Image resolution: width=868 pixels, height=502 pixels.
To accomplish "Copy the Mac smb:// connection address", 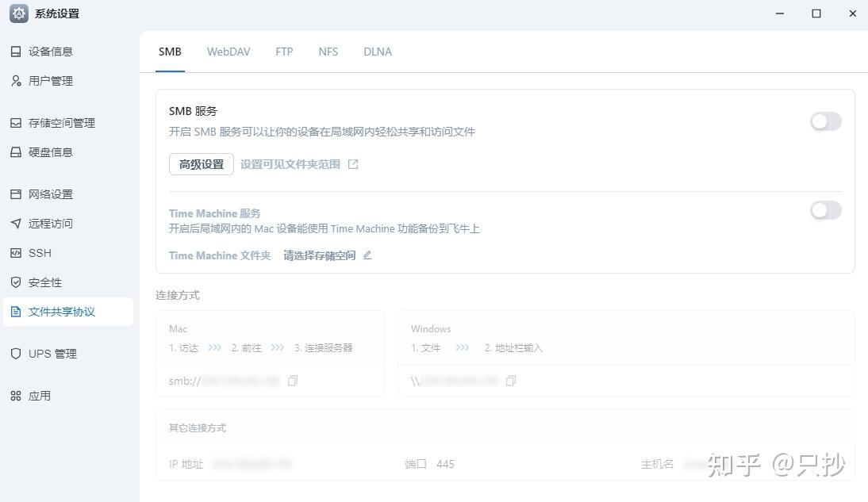I will (x=292, y=381).
